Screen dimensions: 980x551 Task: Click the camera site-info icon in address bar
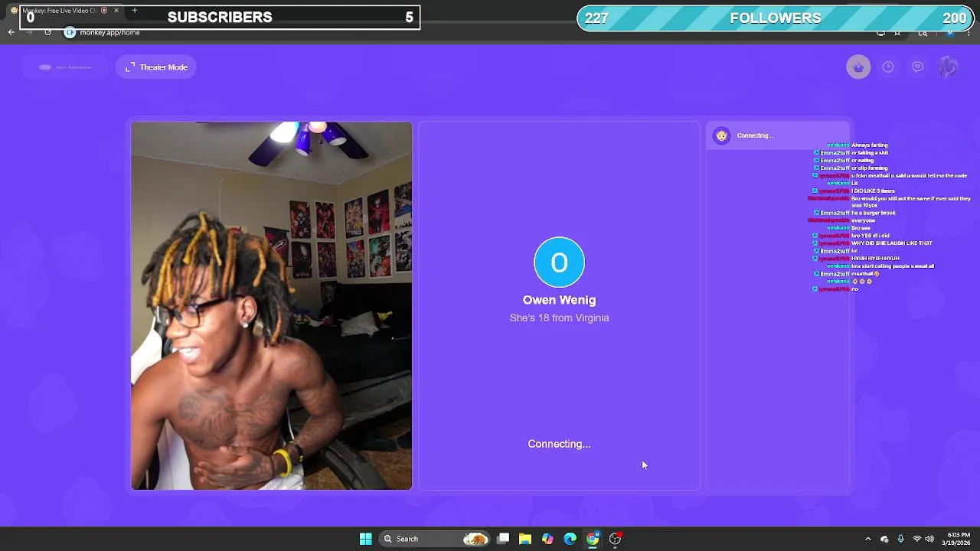70,32
